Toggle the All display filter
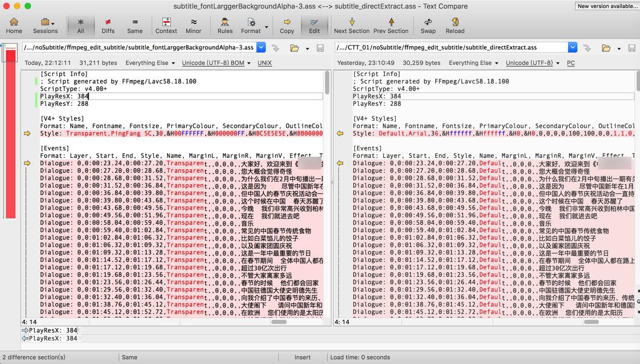The width and height of the screenshot is (640, 364). tap(80, 25)
